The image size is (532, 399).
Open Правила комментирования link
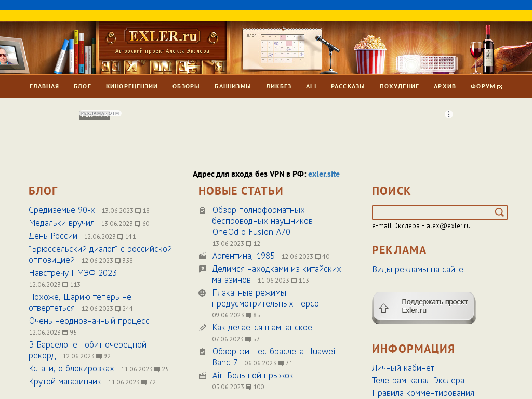(x=423, y=393)
